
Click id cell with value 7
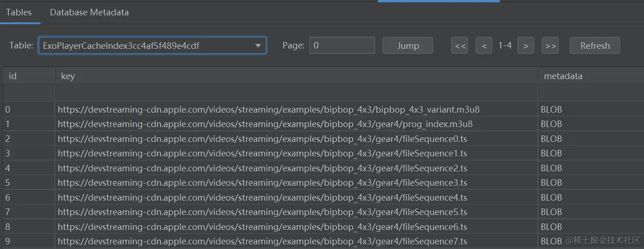29,212
